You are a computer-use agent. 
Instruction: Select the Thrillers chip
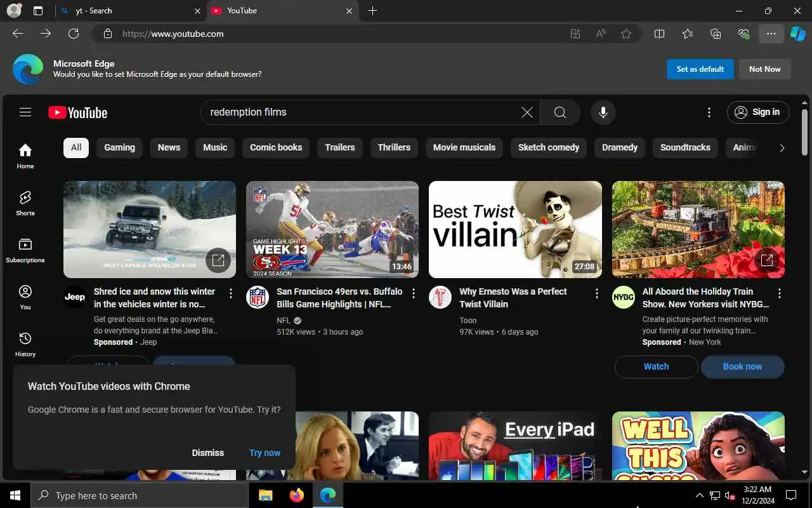pos(394,147)
